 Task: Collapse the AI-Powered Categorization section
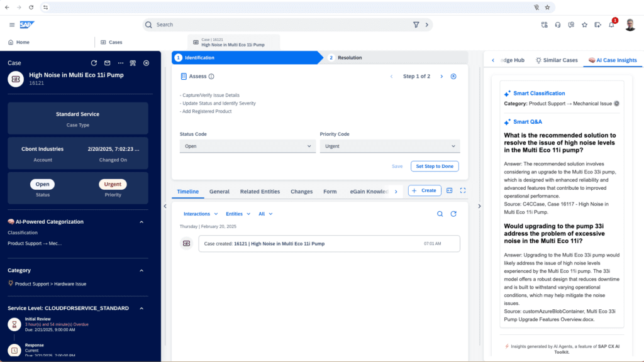click(141, 221)
